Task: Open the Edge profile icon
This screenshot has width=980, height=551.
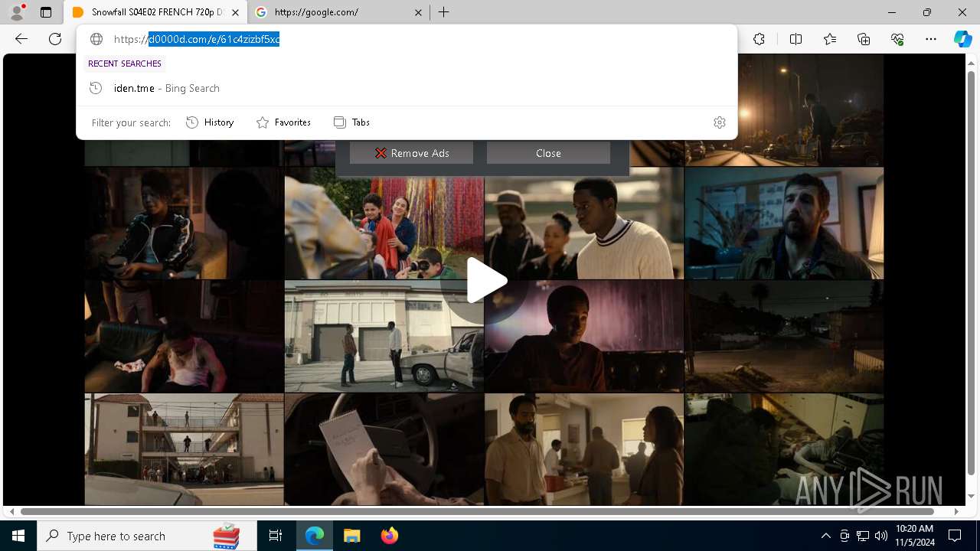Action: 17,12
